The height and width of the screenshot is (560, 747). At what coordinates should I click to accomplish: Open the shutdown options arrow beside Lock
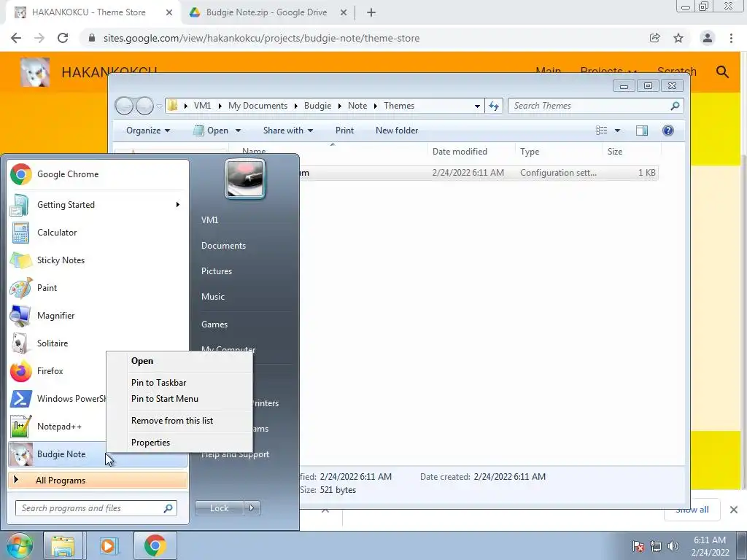[252, 508]
